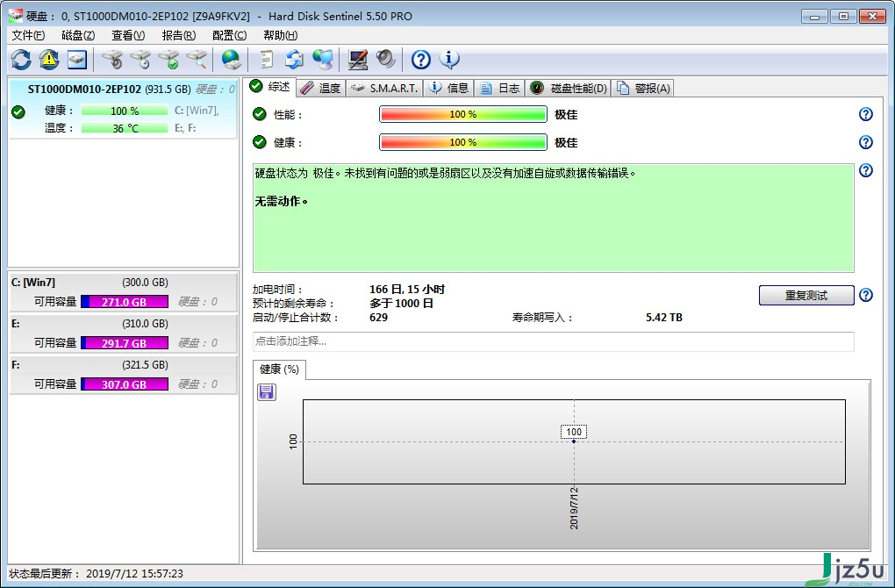Switch to the 信息 tab
Image resolution: width=895 pixels, height=588 pixels.
coord(448,88)
